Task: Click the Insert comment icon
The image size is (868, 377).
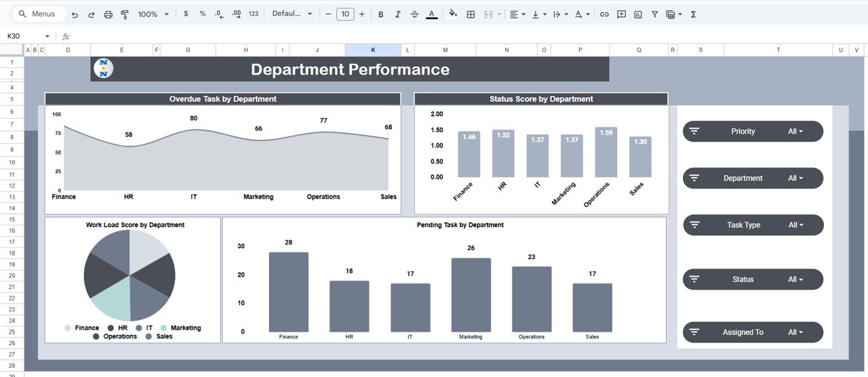Action: pos(621,14)
